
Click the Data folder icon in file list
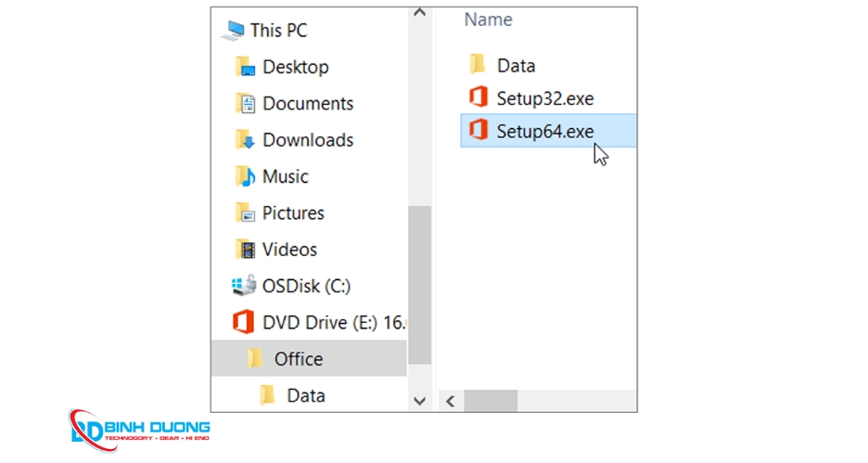click(478, 65)
